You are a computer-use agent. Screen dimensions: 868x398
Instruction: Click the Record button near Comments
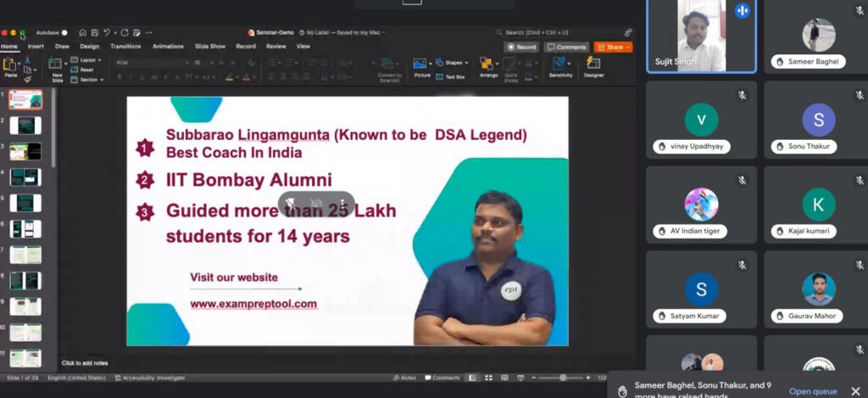[x=521, y=48]
